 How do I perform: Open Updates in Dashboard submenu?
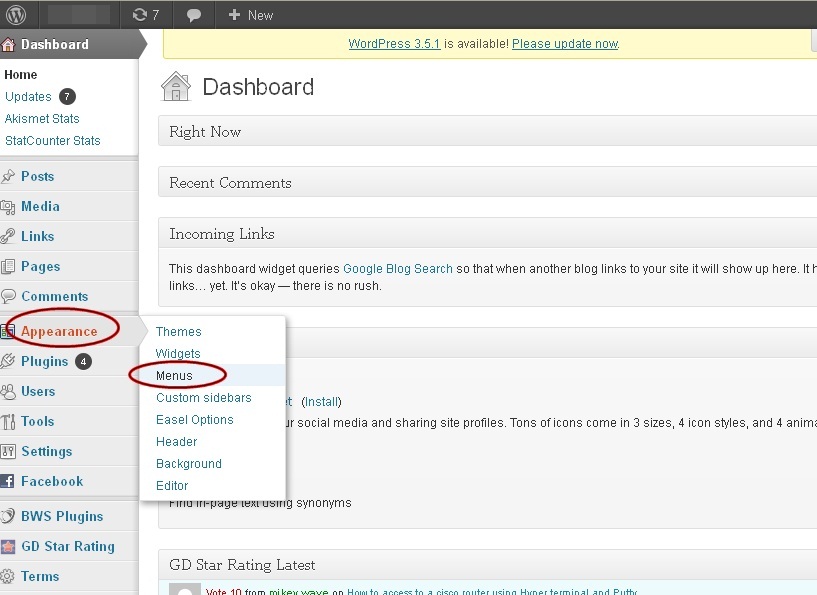coord(28,96)
